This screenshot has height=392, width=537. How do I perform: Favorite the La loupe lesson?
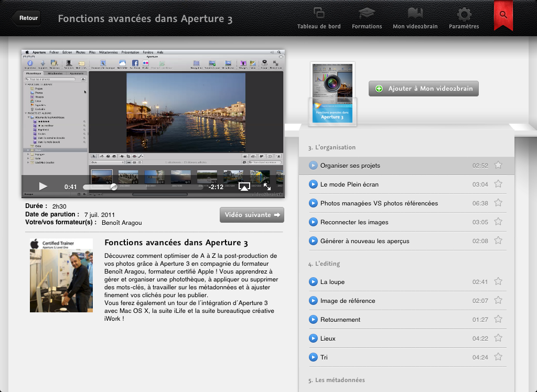[498, 281]
